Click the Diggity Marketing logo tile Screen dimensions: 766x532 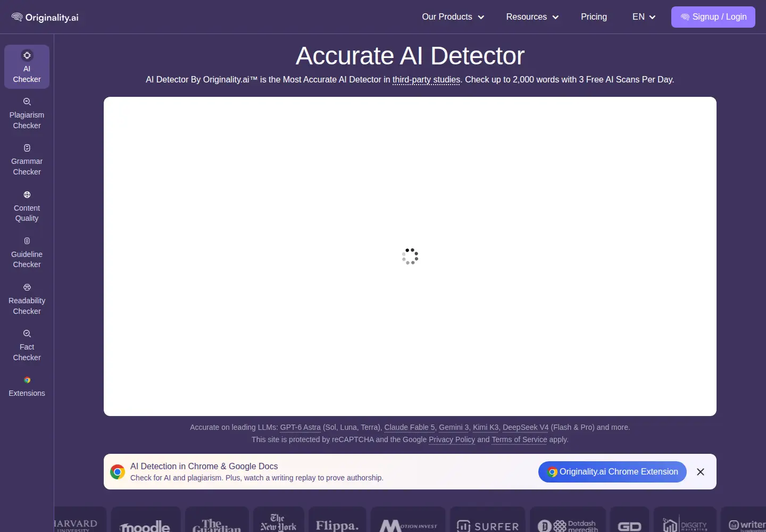tap(685, 520)
